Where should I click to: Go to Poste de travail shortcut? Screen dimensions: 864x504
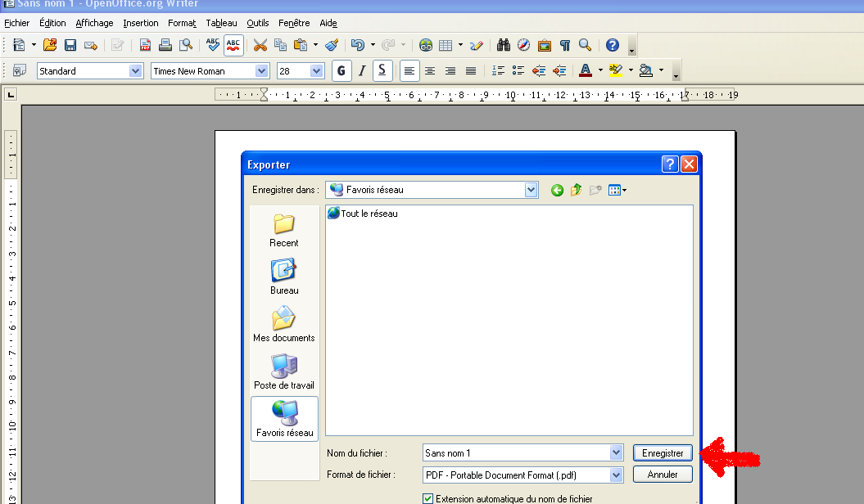[284, 372]
